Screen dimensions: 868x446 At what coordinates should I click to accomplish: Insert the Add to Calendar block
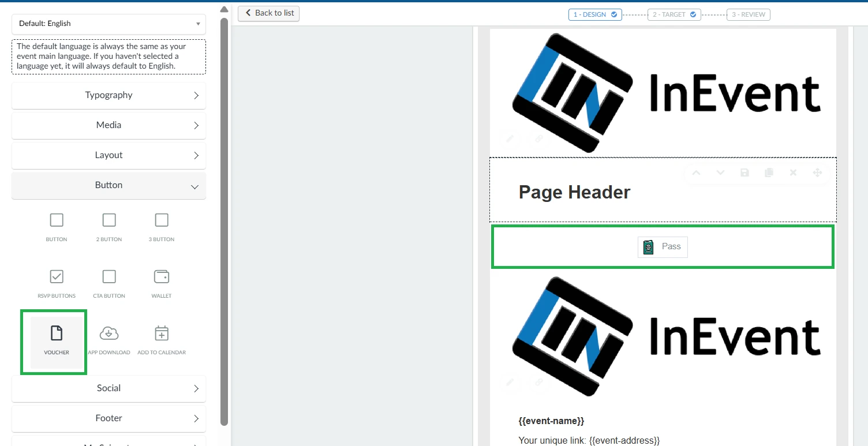[x=162, y=340]
